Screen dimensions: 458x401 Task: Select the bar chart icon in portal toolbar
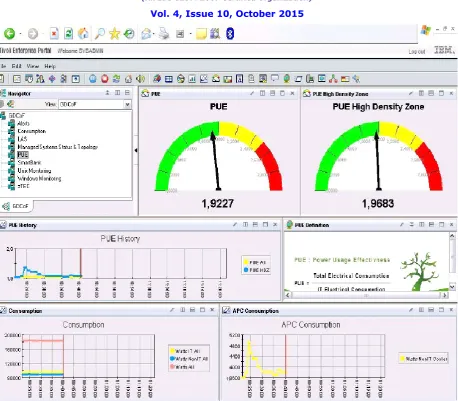click(x=192, y=79)
